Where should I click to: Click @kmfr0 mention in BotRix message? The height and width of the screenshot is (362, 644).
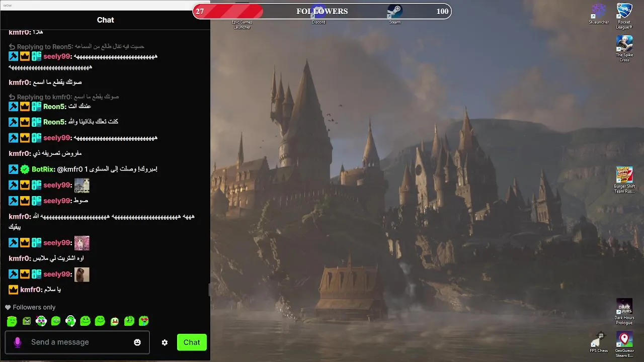pos(70,169)
